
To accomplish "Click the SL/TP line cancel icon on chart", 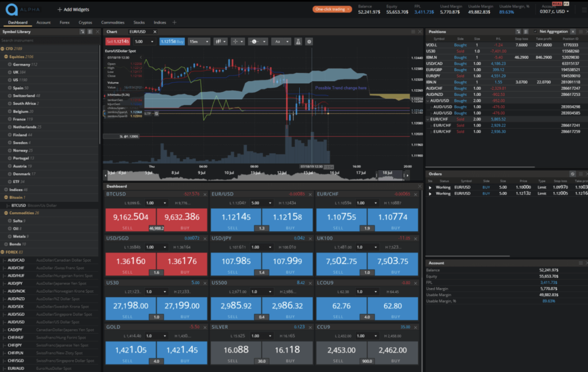I will [156, 113].
